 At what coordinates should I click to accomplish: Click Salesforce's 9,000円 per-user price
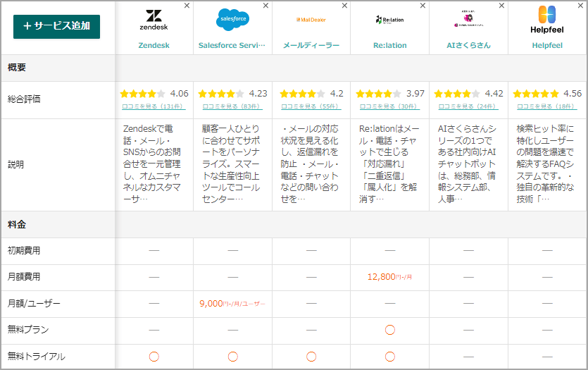pyautogui.click(x=232, y=304)
